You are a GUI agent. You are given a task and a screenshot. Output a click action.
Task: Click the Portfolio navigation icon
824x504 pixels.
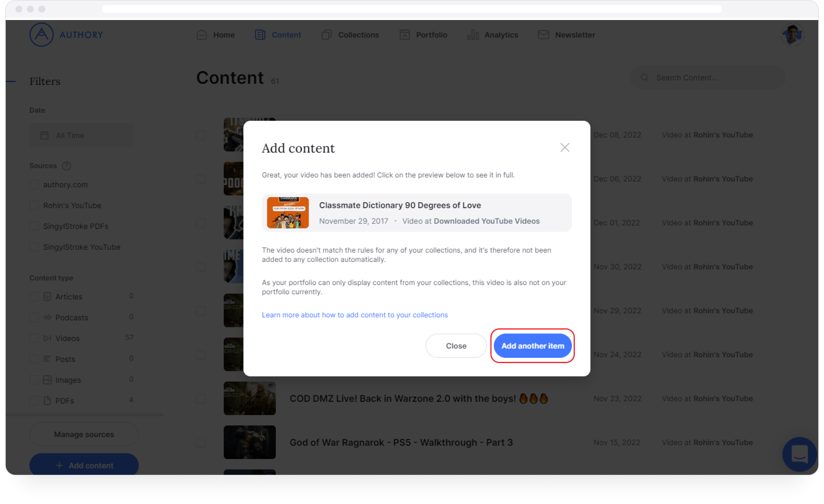[x=404, y=35]
